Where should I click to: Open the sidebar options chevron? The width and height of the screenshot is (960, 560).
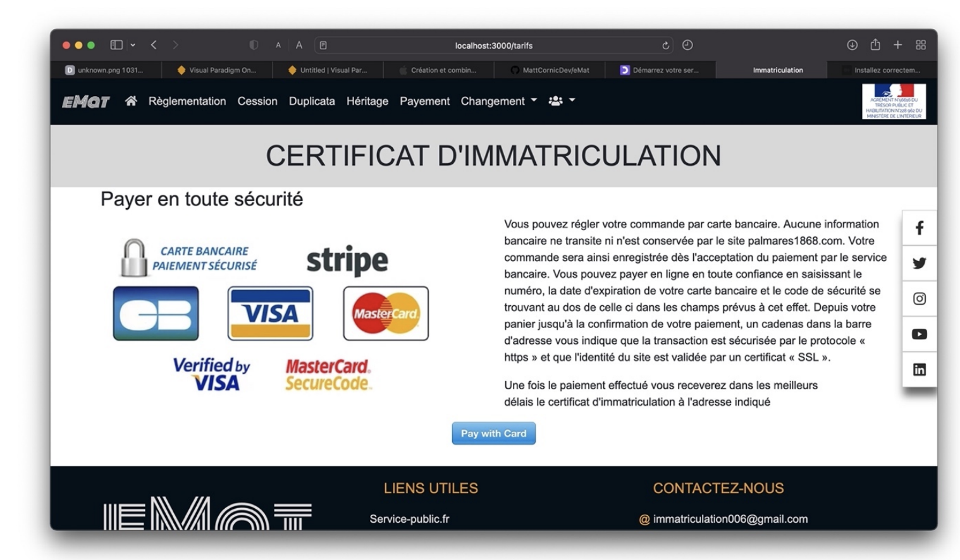(133, 45)
